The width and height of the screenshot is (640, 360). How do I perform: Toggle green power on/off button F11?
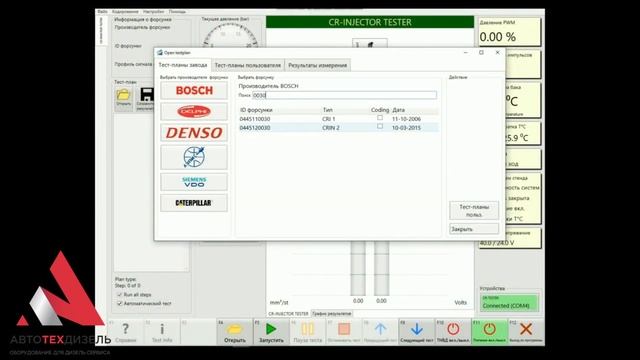coord(489,331)
